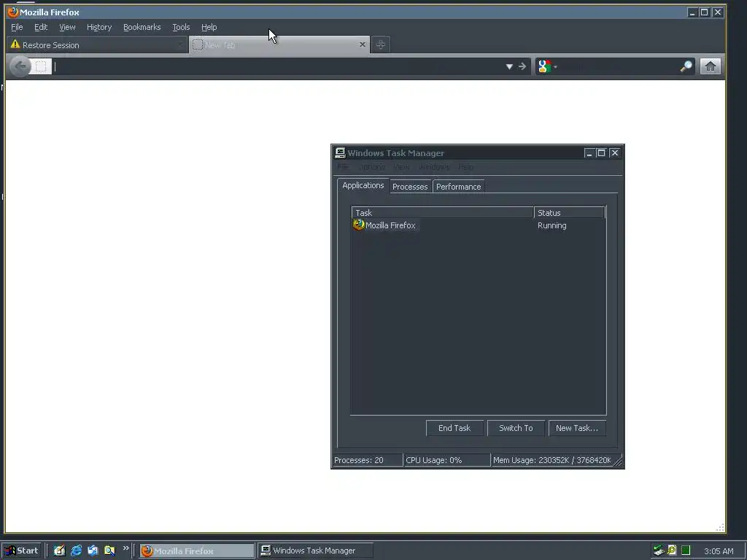Close the Windows Task Manager window

tap(614, 153)
